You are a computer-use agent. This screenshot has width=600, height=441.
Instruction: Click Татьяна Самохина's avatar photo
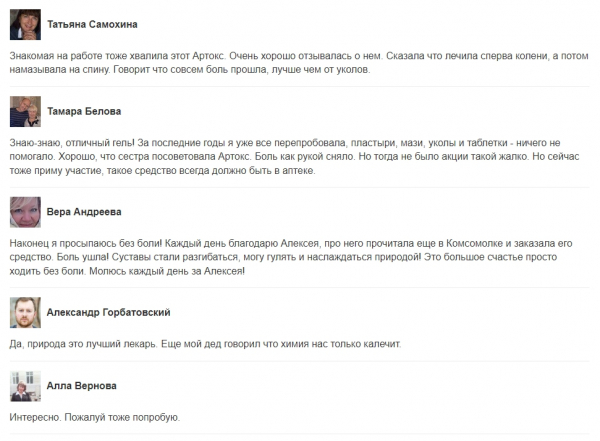pos(25,24)
